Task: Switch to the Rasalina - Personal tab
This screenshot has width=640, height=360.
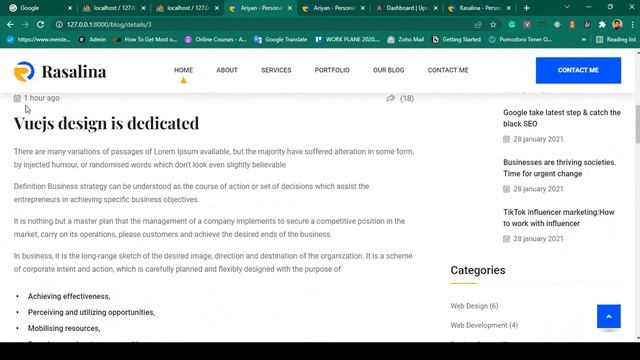Action: pos(480,8)
